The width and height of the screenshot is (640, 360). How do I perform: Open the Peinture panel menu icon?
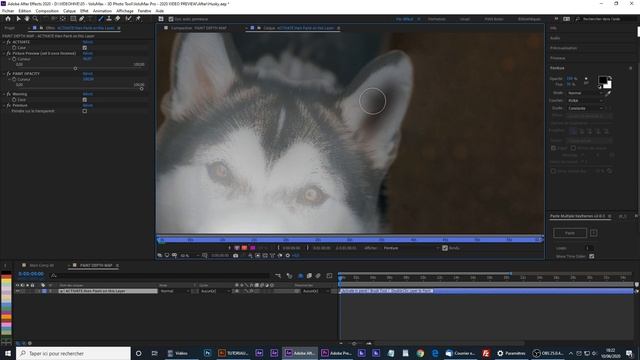631,68
